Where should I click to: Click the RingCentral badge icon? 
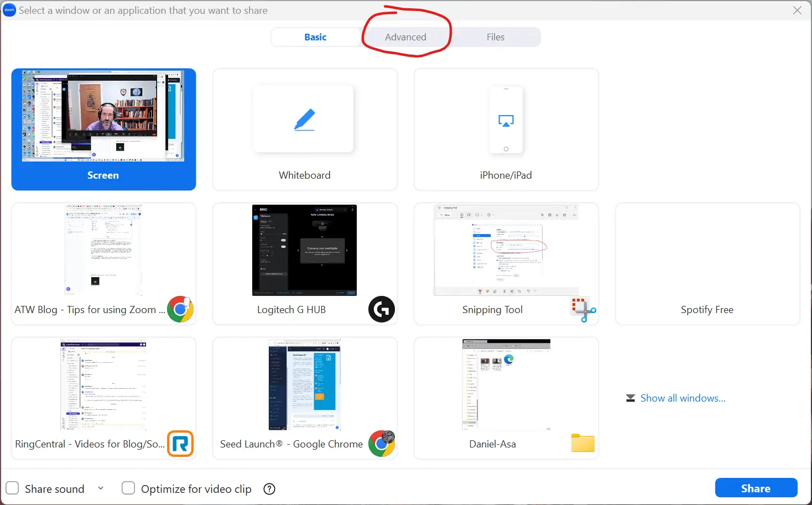click(x=181, y=444)
